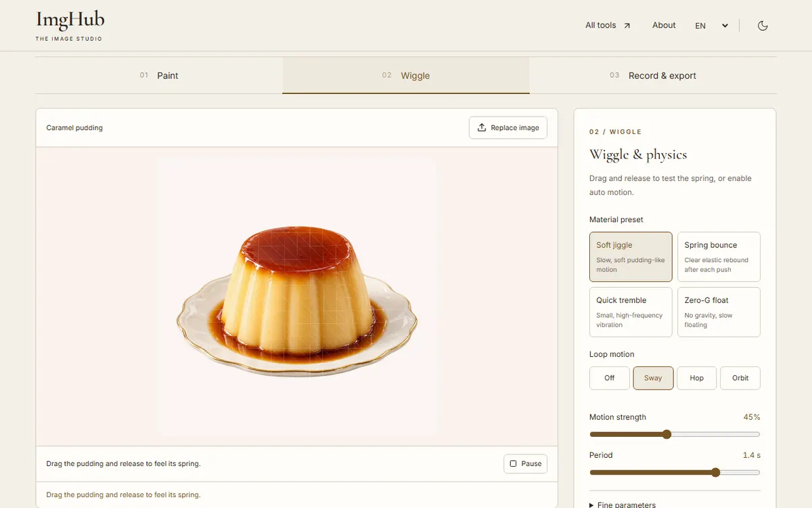Set loop motion to Sway
This screenshot has height=508, width=812.
tap(653, 378)
